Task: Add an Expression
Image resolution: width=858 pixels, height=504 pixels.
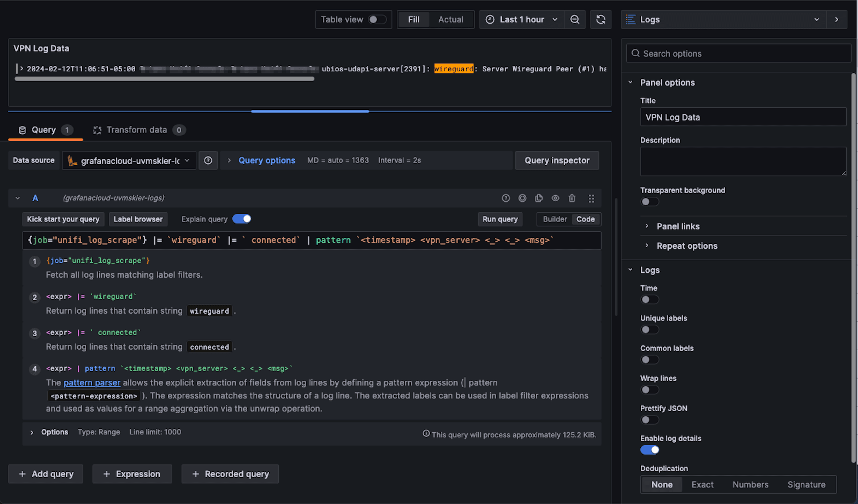Action: pyautogui.click(x=132, y=474)
